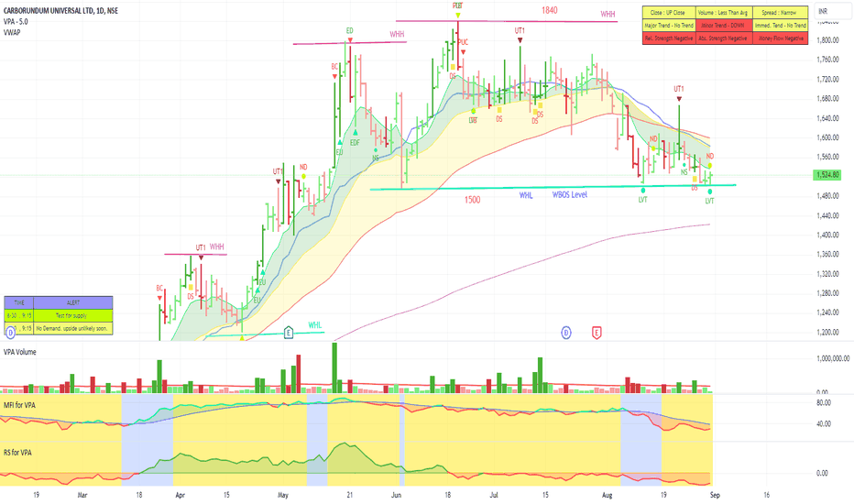Click the Major Trend - No Trend cell
This screenshot has width=854, height=504.
pos(669,26)
